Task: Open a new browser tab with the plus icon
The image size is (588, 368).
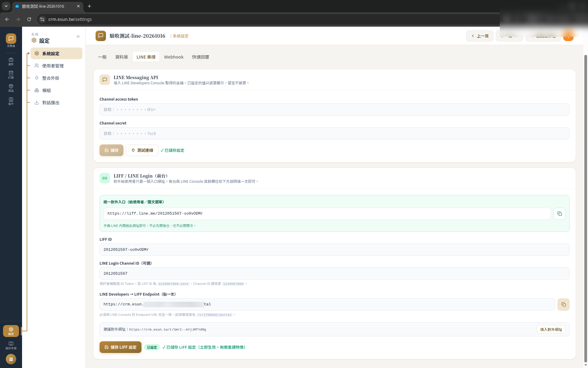Action: 89,6
